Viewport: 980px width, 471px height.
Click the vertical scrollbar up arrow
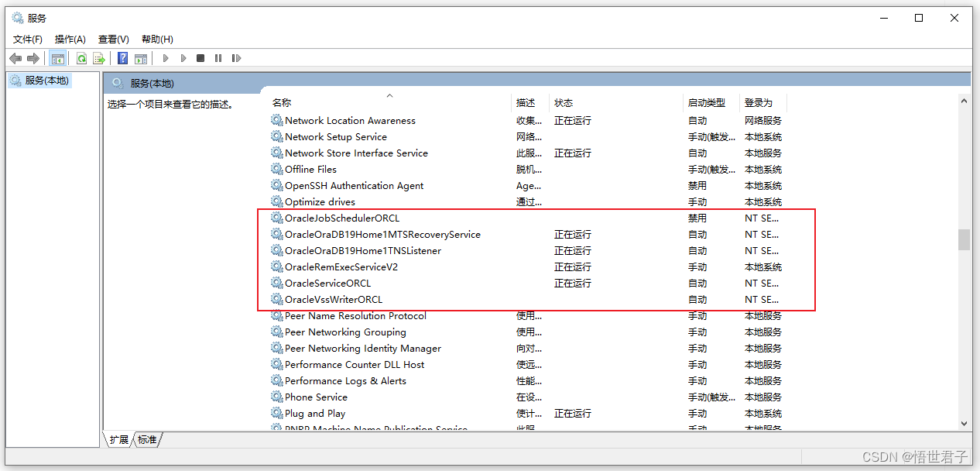coord(964,101)
